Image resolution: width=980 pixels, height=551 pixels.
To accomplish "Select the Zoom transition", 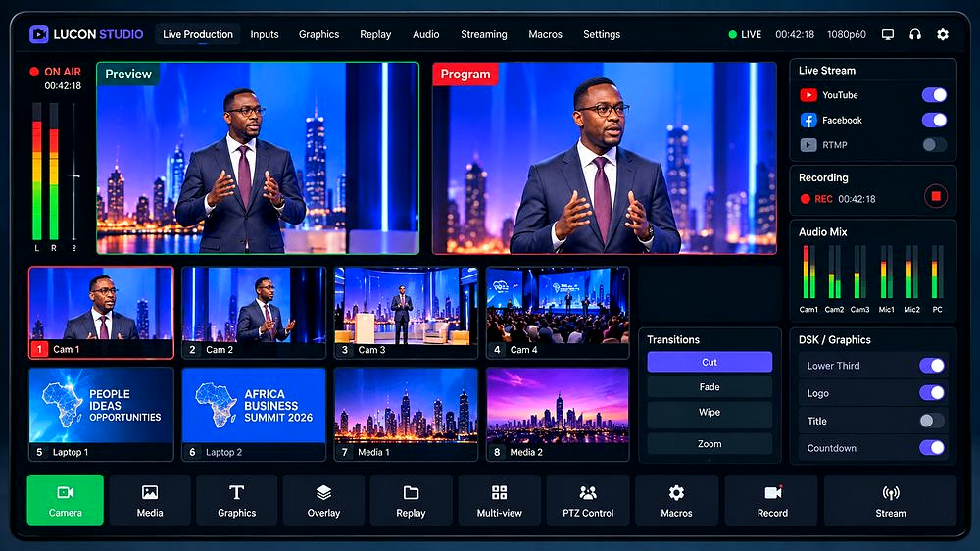I will click(710, 443).
